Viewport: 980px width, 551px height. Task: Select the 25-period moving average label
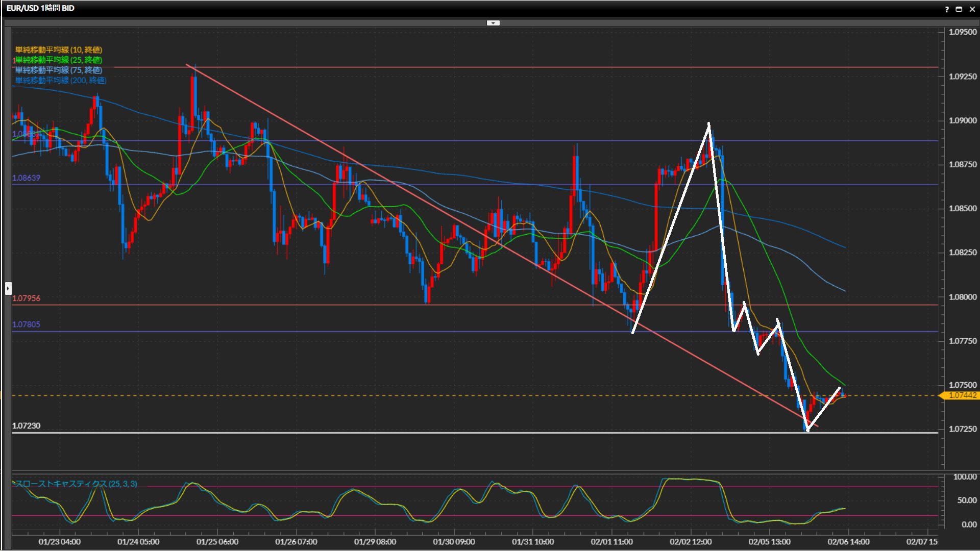click(59, 60)
